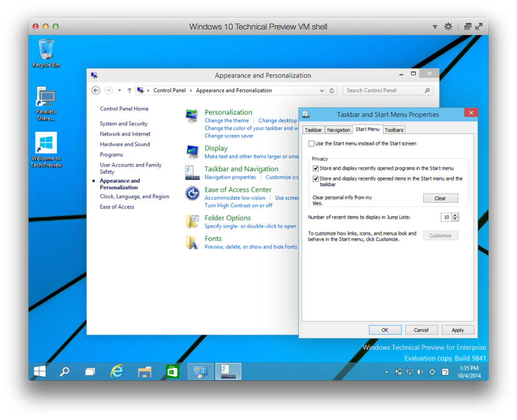Switch to the Taskbar tab
Screen dimensions: 517x420
(x=313, y=130)
